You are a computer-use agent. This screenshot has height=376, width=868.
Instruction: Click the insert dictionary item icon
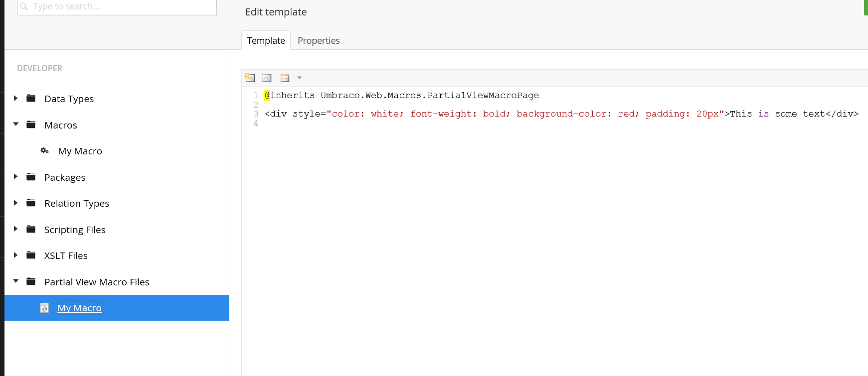(x=267, y=78)
